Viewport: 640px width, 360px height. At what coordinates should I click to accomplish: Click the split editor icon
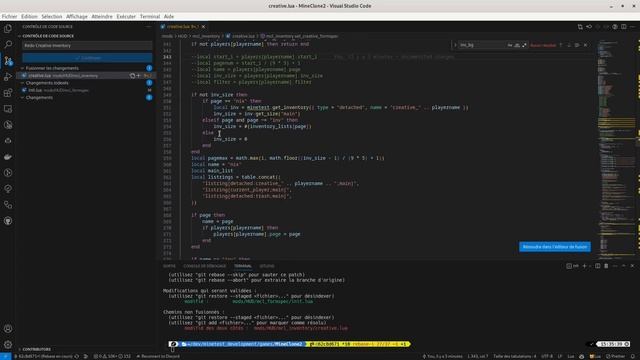click(624, 27)
